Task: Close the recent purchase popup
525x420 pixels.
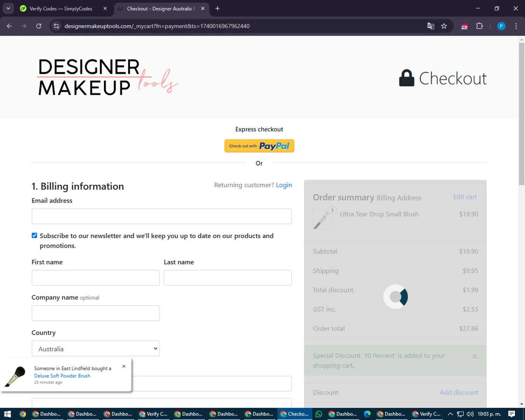Action: [124, 366]
